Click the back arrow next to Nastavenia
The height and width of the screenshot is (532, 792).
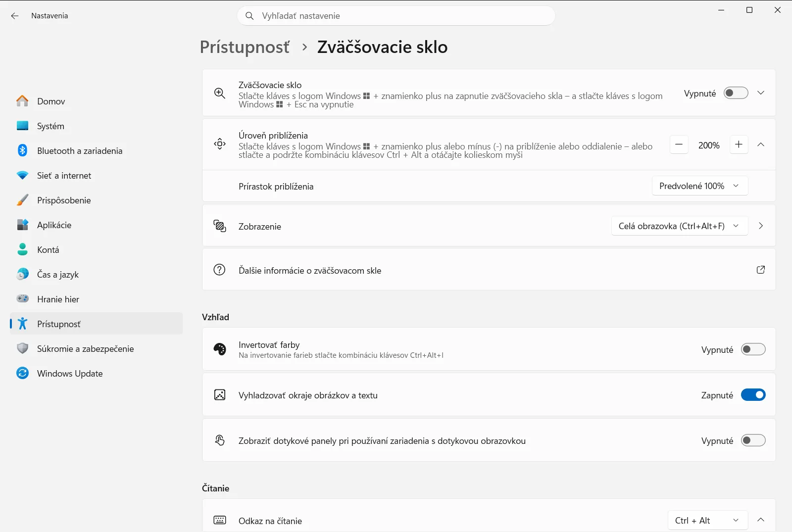(15, 16)
